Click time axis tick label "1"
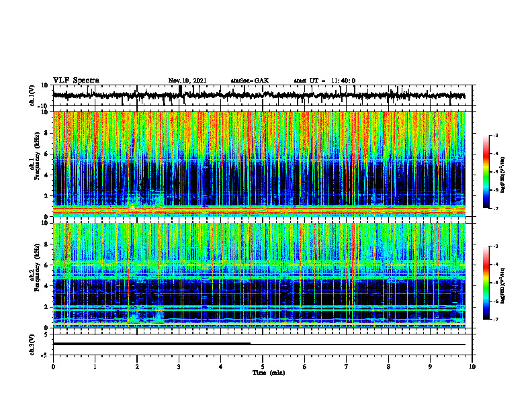This screenshot has height=411, width=532. (95, 367)
